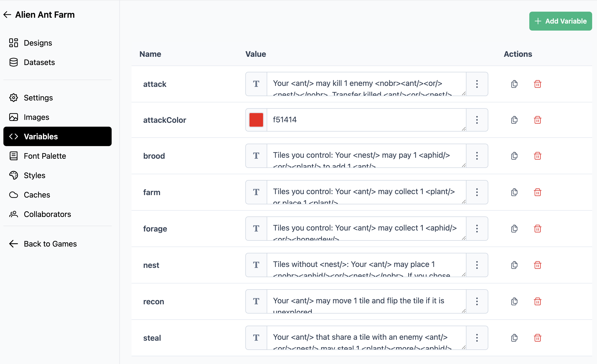The width and height of the screenshot is (597, 364).
Task: Click Back to Games link
Action: pyautogui.click(x=50, y=244)
